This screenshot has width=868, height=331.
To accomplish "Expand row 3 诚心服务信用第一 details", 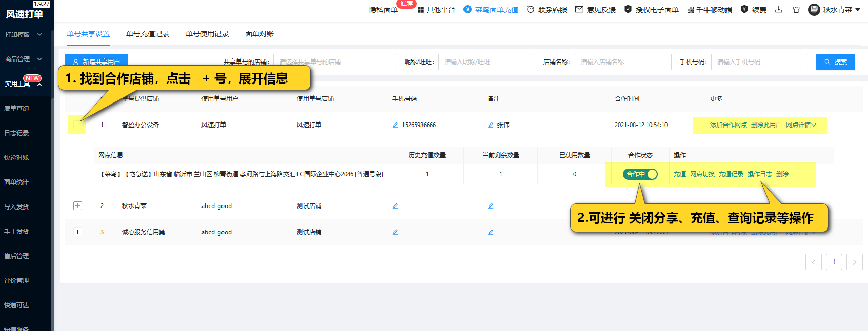I will pyautogui.click(x=77, y=232).
